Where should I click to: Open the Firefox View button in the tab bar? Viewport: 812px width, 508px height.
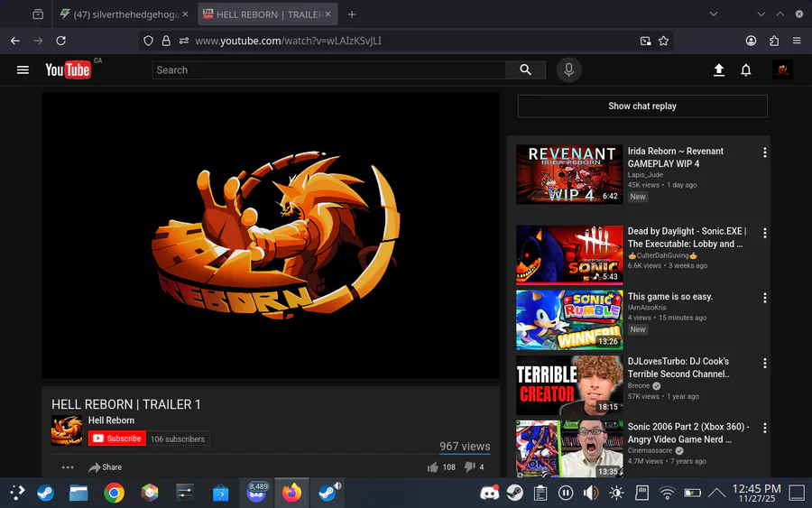(x=38, y=14)
